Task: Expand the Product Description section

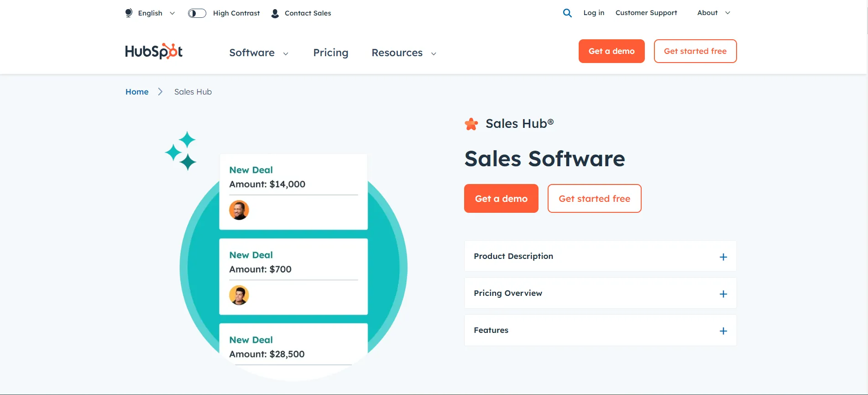Action: coord(600,256)
